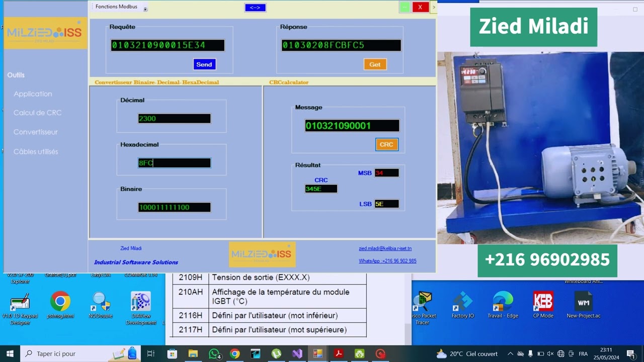644x362 pixels.
Task: Open the Factory IO desktop shortcut
Action: point(462,305)
